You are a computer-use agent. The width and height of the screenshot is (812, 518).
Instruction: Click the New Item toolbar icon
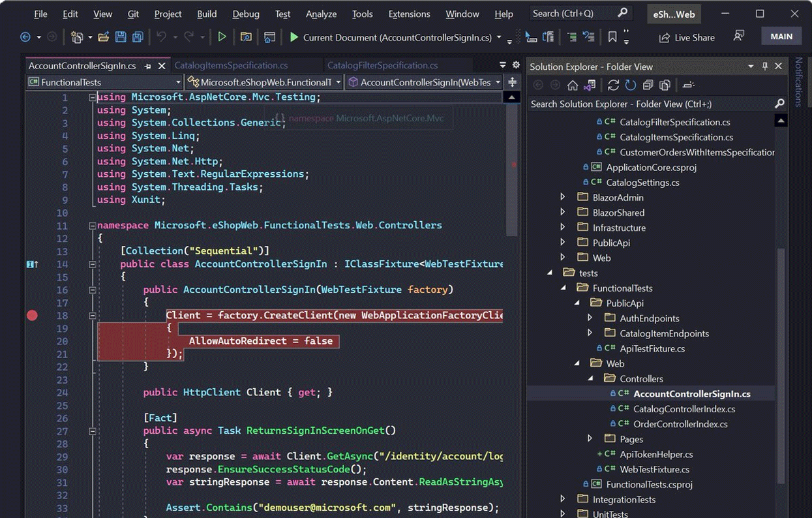point(77,37)
